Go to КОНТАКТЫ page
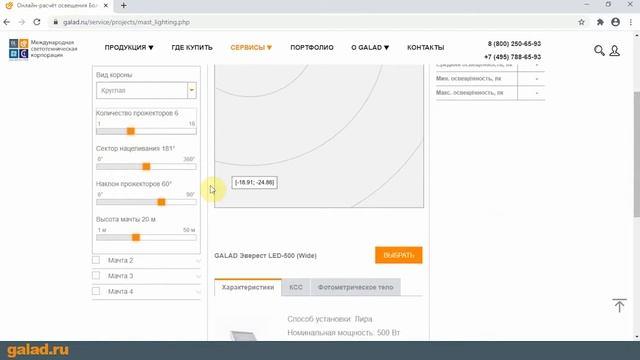The width and height of the screenshot is (640, 360). [x=425, y=47]
